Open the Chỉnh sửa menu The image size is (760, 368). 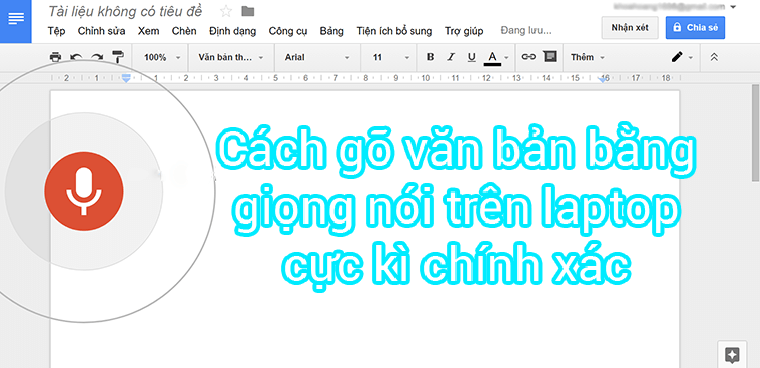(x=101, y=31)
